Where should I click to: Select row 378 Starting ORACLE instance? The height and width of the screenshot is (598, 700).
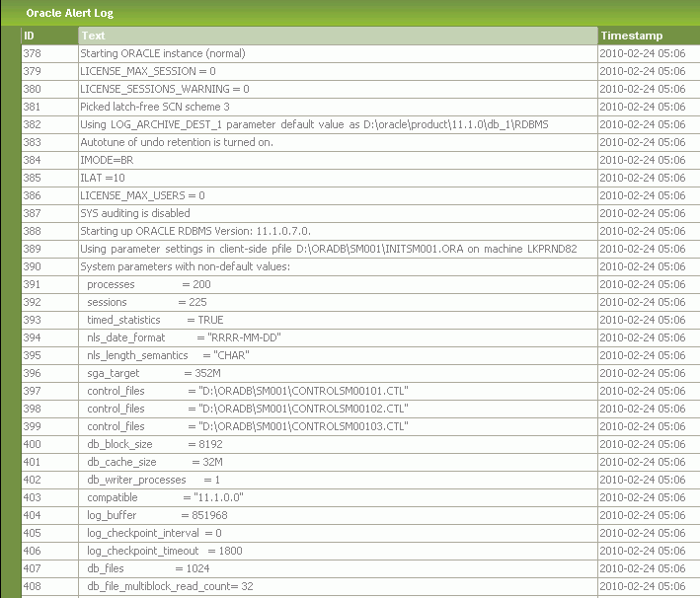[x=162, y=53]
